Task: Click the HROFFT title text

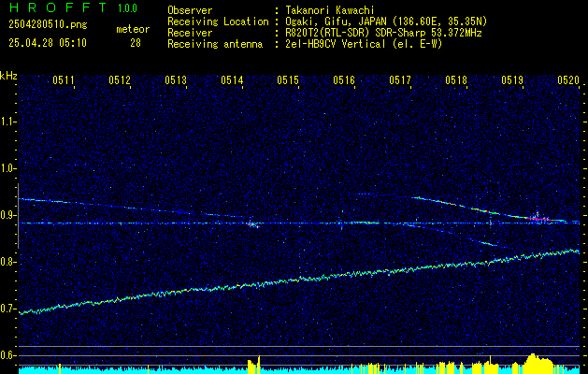Action: coord(58,7)
